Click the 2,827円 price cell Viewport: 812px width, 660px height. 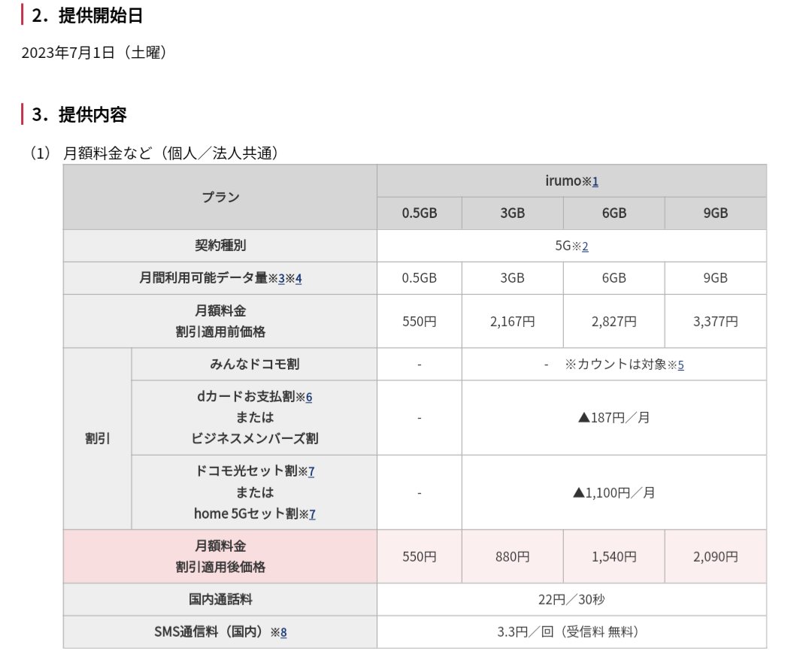pyautogui.click(x=614, y=322)
